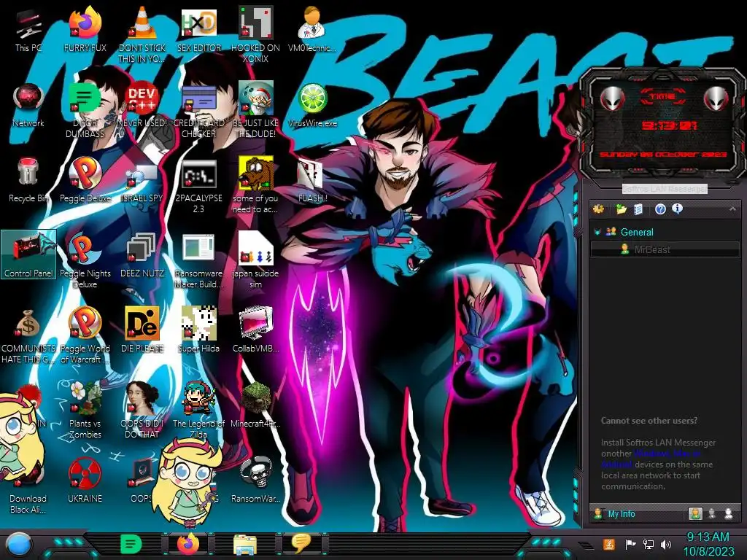Viewport: 747px width, 560px height.
Task: Open VM0Technic desktop icon
Action: click(x=312, y=30)
